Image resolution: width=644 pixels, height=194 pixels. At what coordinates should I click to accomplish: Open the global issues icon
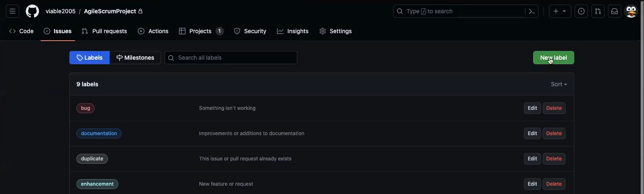581,11
